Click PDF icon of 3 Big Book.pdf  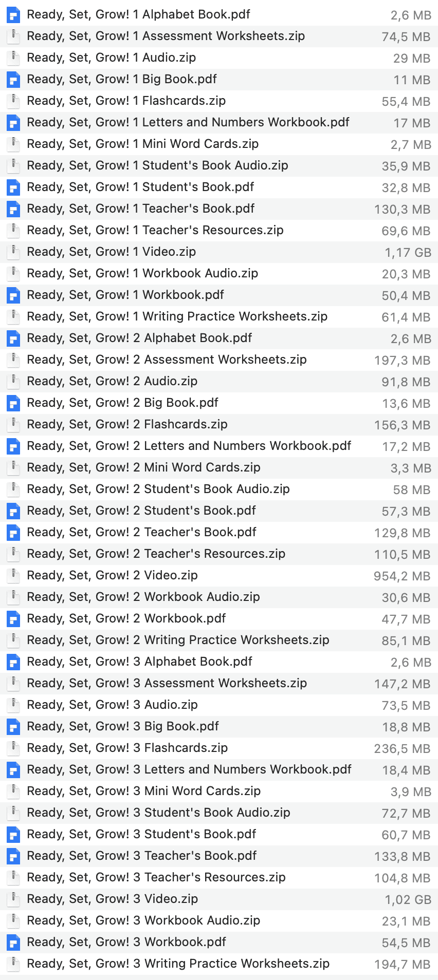pos(13,726)
